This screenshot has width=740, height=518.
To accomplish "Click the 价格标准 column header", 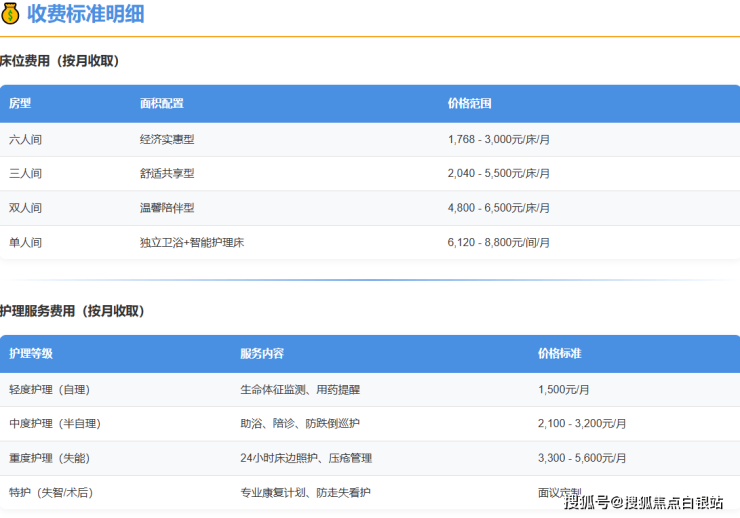I will (x=559, y=354).
